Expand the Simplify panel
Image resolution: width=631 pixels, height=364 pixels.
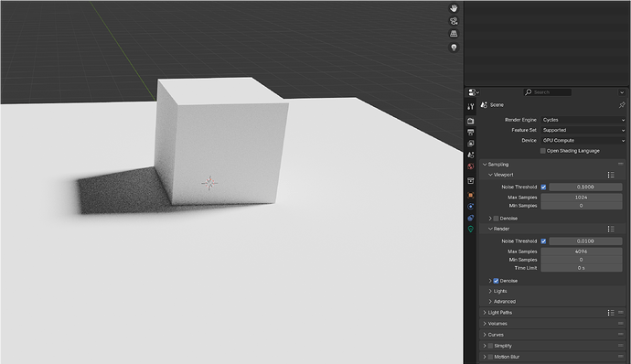click(x=485, y=346)
